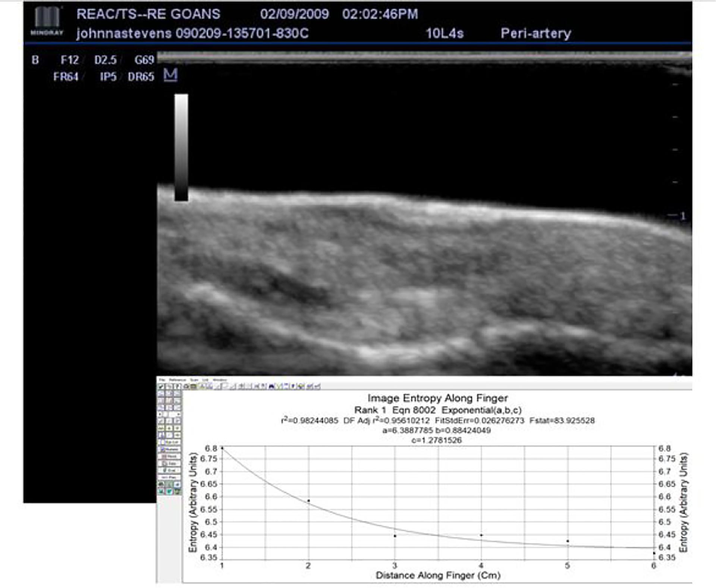The width and height of the screenshot is (716, 588).
Task: Click the 'F12' frequency parameter
Action: click(70, 60)
